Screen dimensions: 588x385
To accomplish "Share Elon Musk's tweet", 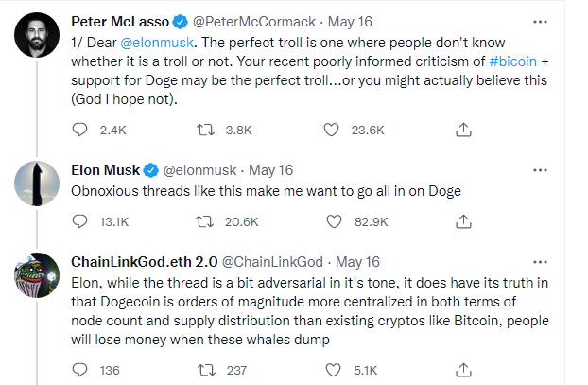I will 463,220.
